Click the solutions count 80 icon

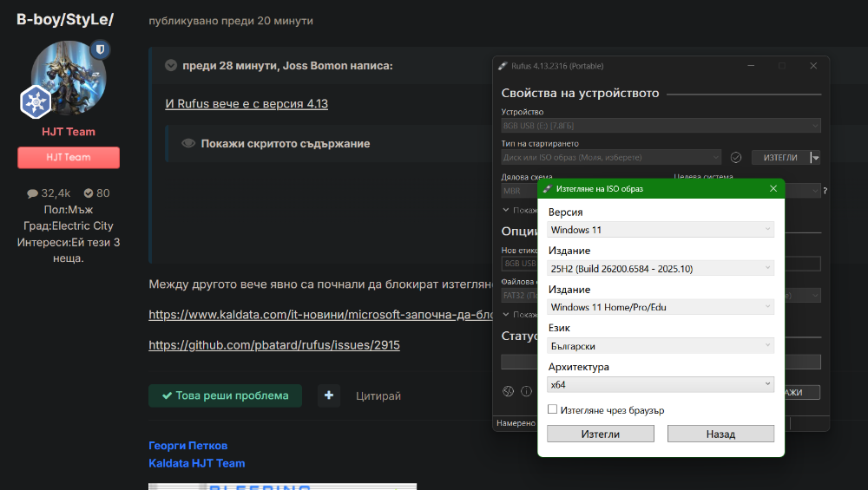(89, 193)
